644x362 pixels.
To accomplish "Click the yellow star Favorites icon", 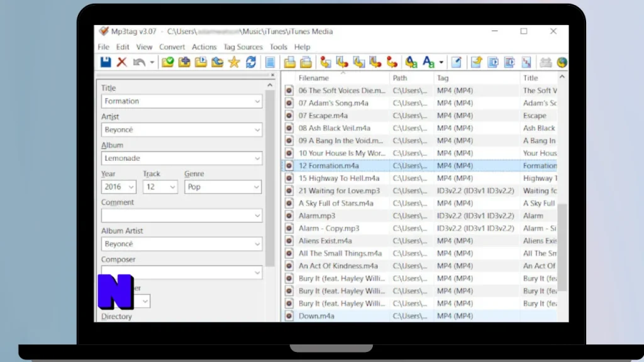I will (234, 62).
